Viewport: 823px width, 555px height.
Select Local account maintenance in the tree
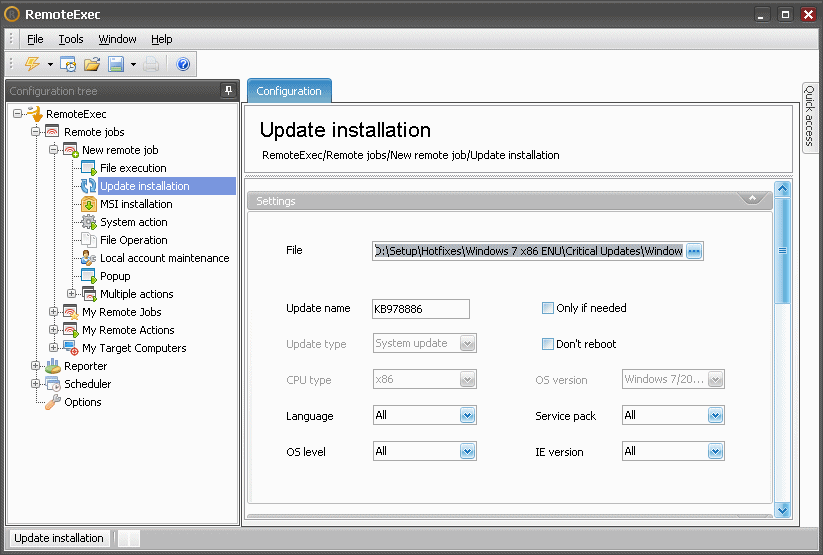click(x=165, y=258)
